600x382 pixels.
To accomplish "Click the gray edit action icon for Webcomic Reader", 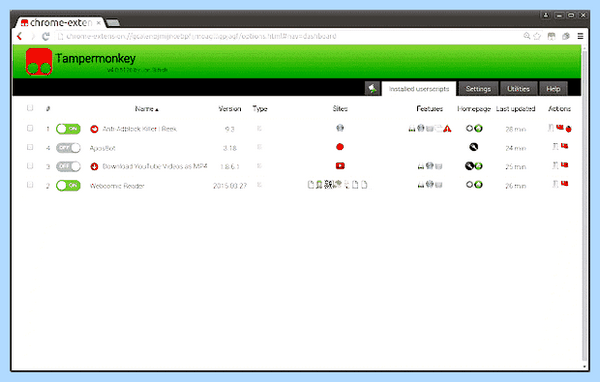I will click(555, 184).
